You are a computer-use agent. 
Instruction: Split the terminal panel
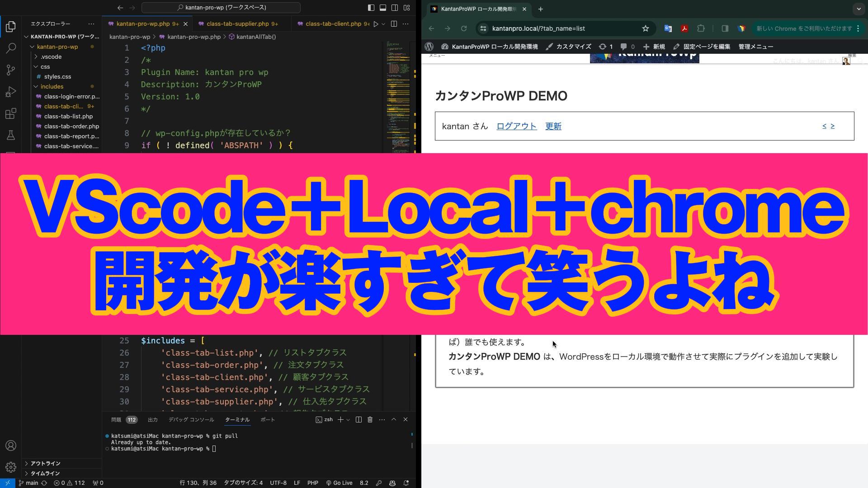click(359, 419)
